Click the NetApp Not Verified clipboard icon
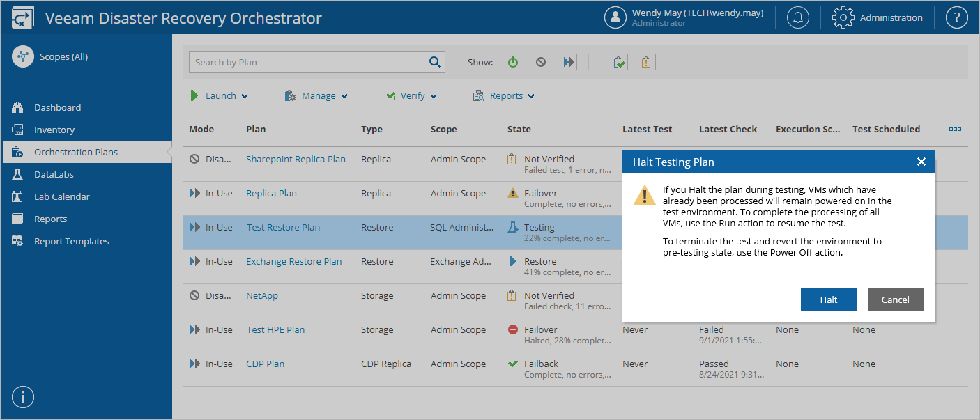 (x=513, y=295)
